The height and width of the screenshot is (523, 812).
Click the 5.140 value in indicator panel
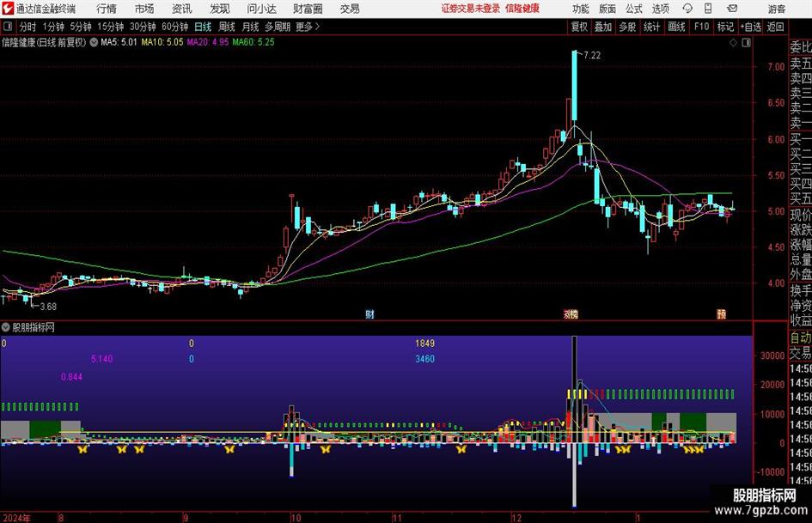(x=102, y=359)
